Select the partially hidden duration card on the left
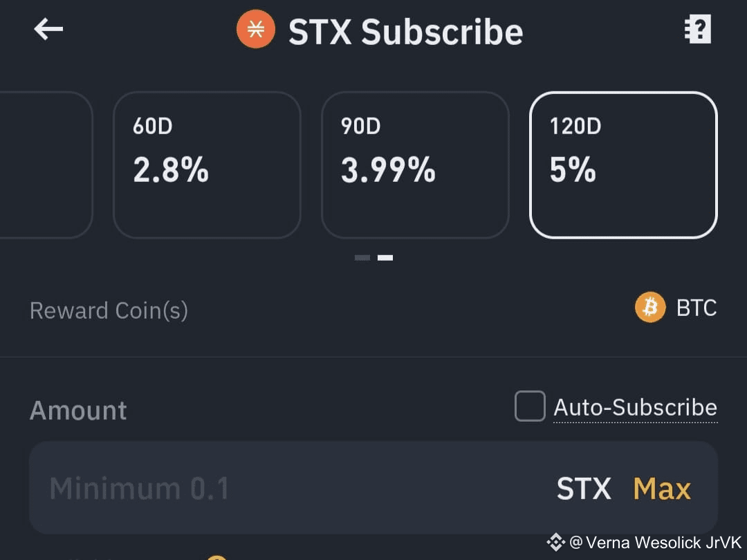Image resolution: width=747 pixels, height=560 pixels. click(x=45, y=165)
